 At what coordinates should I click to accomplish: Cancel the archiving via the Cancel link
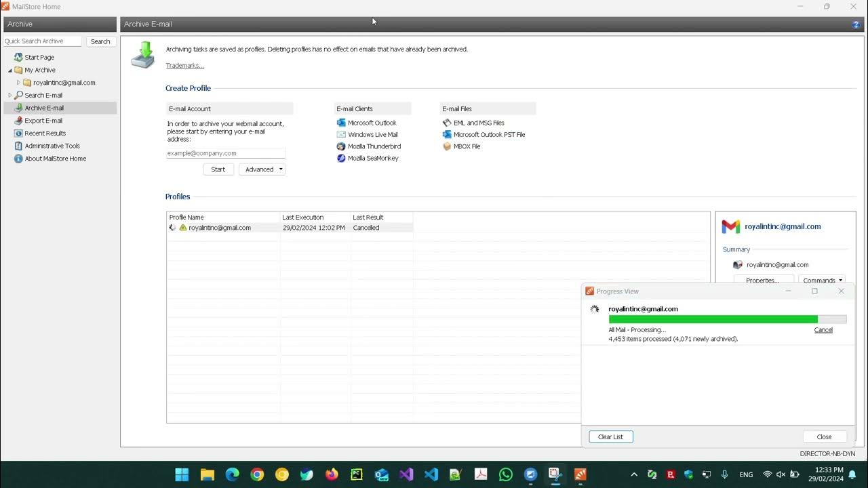pos(823,330)
